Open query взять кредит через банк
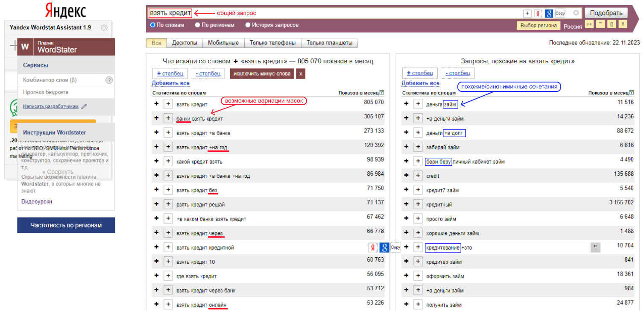The height and width of the screenshot is (315, 644). (x=206, y=291)
